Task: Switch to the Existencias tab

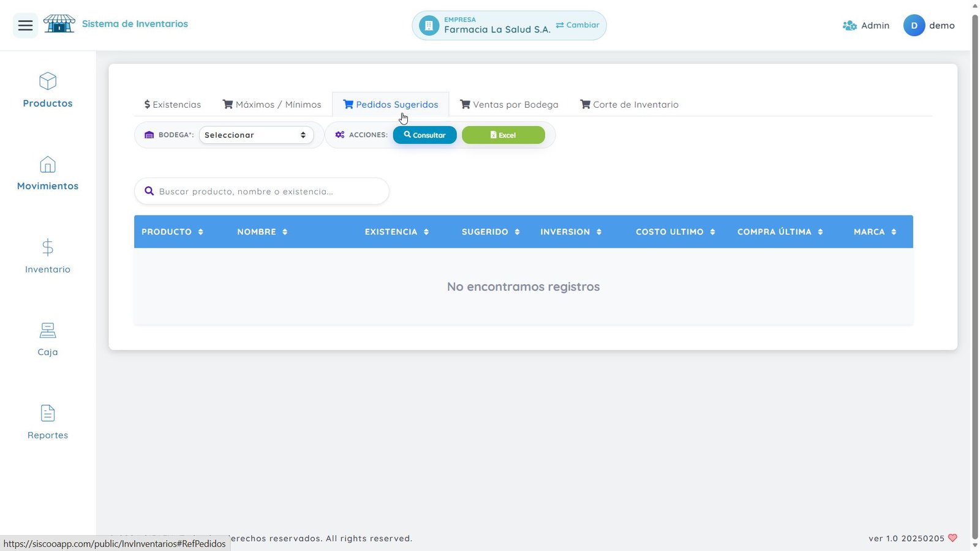Action: tap(173, 105)
